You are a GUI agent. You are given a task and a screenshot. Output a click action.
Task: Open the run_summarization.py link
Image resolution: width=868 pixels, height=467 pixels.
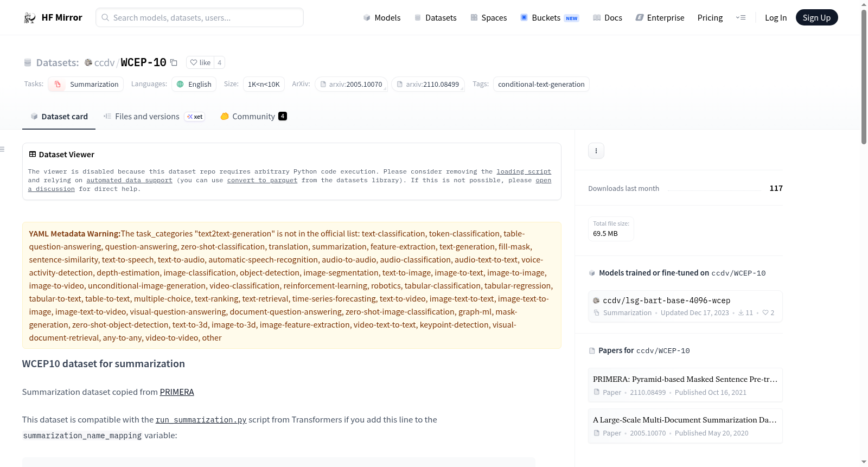[x=201, y=420]
